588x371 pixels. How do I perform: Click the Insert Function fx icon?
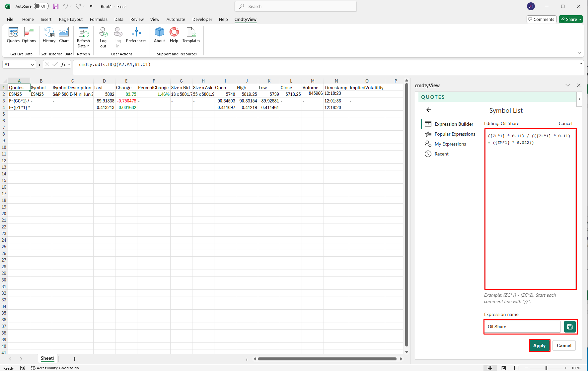coord(63,64)
